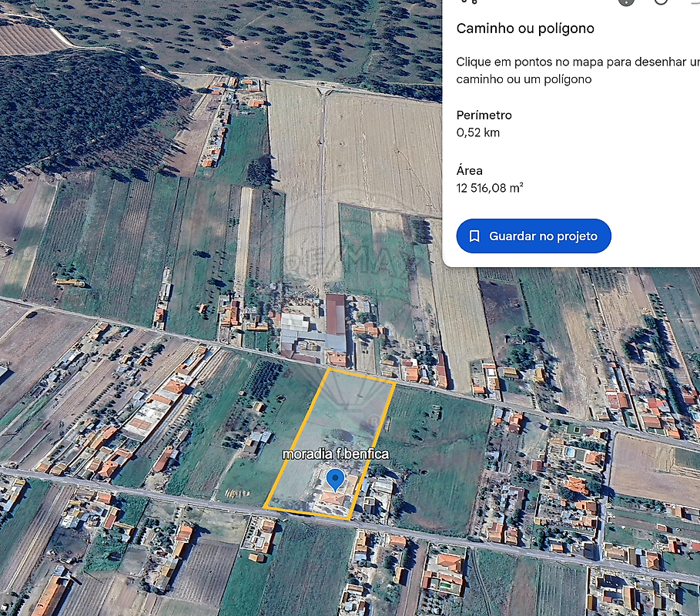Click the polygon's bottom-left corner vertex
Viewport: 700px width, 616px height.
[265, 508]
